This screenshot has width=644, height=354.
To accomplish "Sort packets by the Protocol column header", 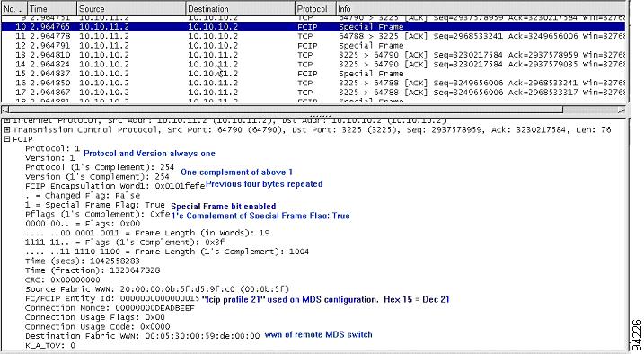I will click(x=315, y=9).
